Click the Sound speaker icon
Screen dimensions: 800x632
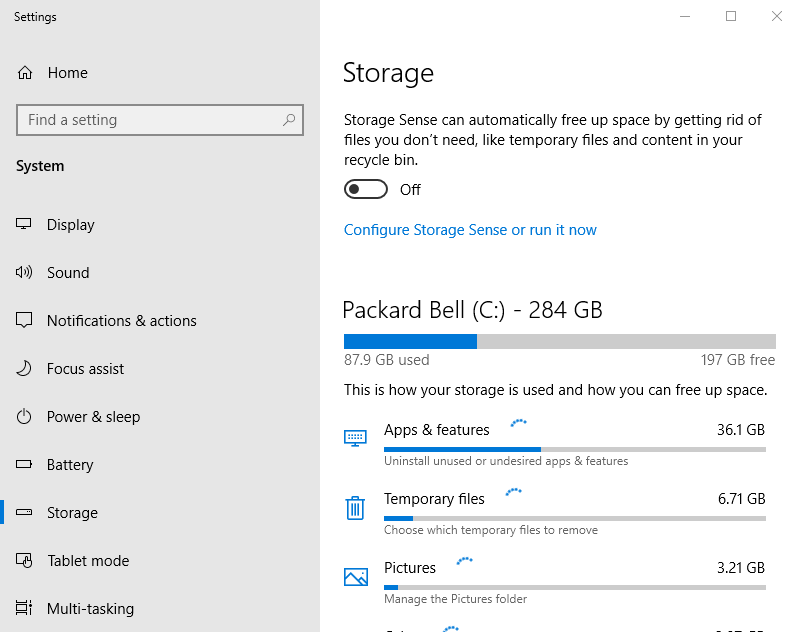click(23, 272)
